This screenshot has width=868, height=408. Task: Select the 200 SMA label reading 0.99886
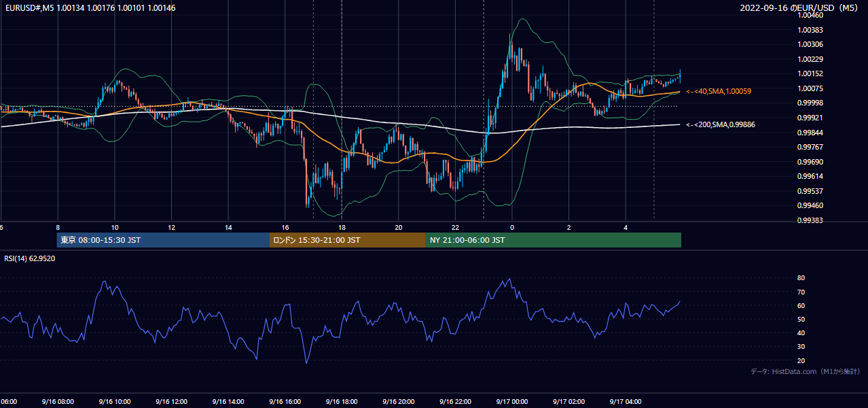coord(721,124)
